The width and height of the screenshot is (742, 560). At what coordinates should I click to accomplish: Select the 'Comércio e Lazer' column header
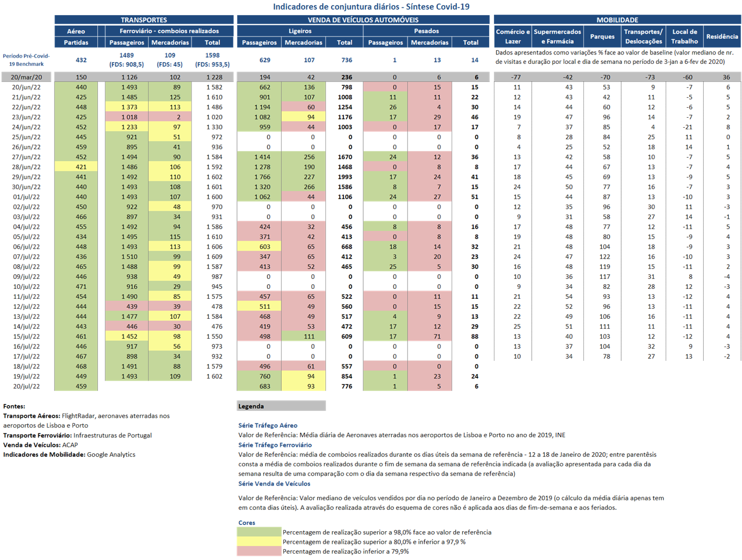(x=513, y=37)
